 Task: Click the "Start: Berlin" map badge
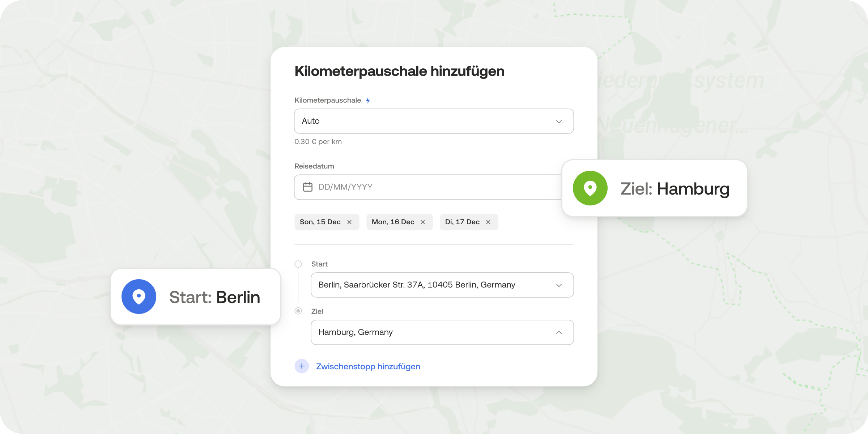[195, 296]
